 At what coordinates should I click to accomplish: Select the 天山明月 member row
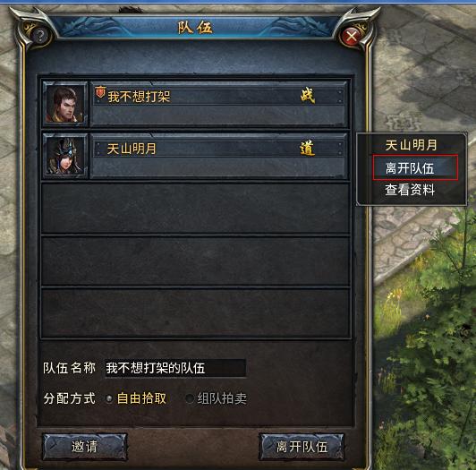pos(196,156)
